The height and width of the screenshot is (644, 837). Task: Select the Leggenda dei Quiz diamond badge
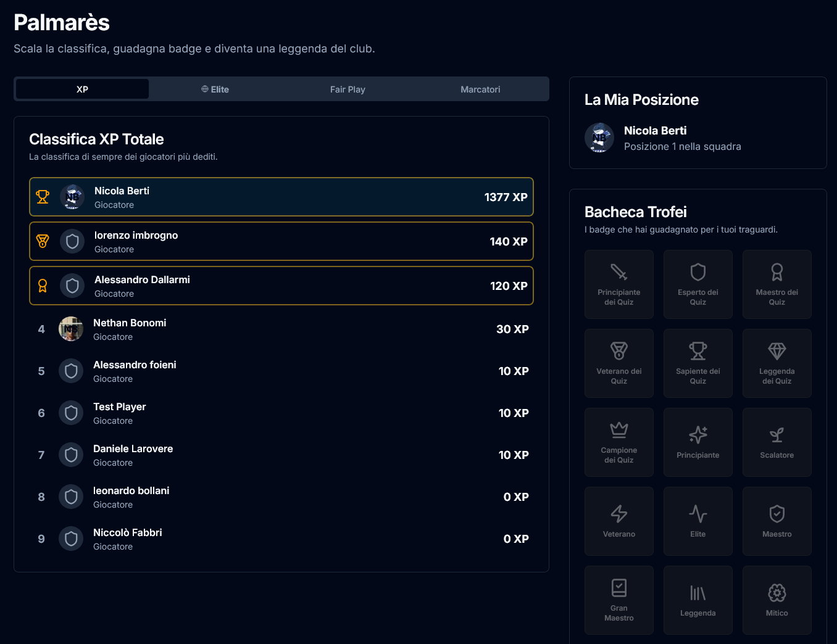click(777, 363)
